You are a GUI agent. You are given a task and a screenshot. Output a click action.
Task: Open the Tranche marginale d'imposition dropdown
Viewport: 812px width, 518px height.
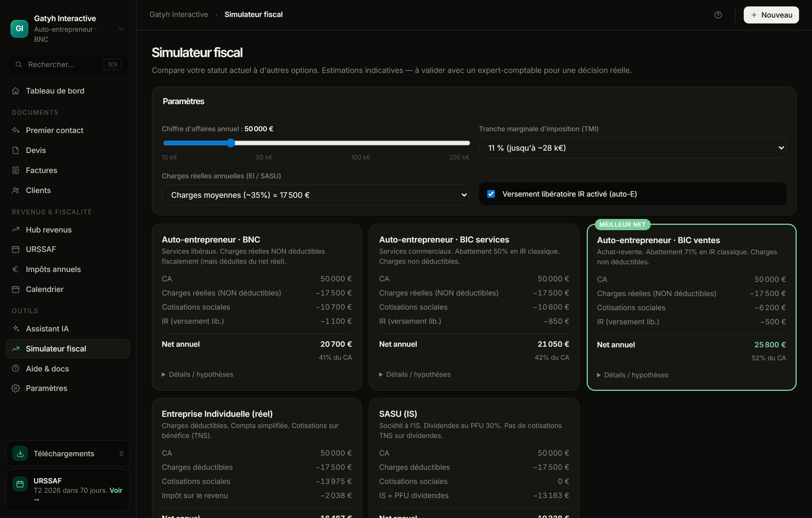[633, 148]
